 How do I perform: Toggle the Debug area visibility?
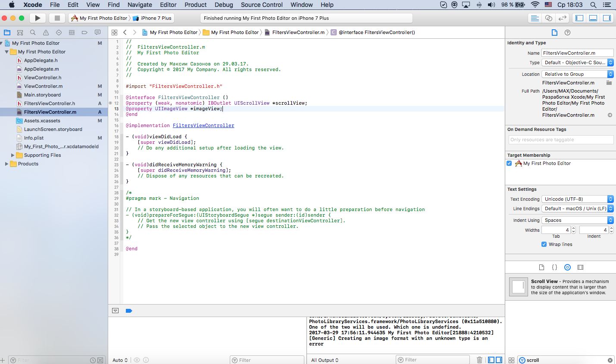[593, 18]
